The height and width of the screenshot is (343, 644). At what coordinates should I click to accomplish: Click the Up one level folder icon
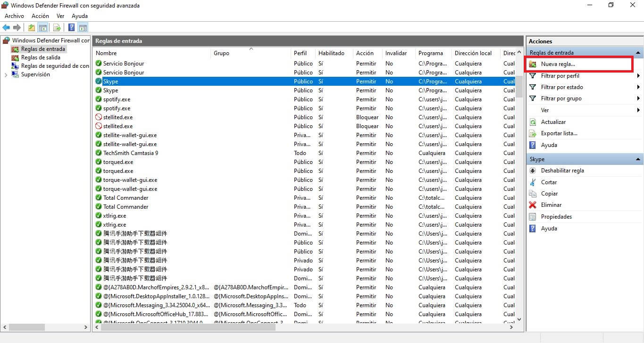click(x=32, y=28)
